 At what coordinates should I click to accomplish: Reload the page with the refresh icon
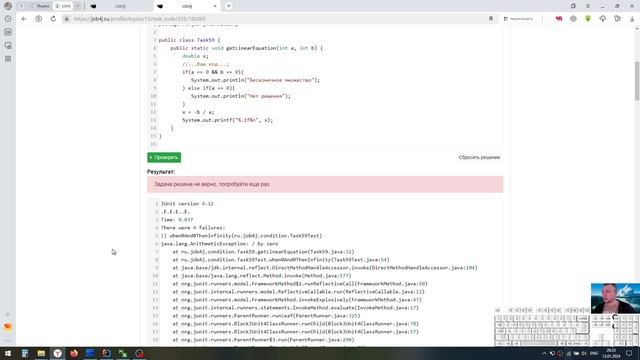[x=53, y=19]
